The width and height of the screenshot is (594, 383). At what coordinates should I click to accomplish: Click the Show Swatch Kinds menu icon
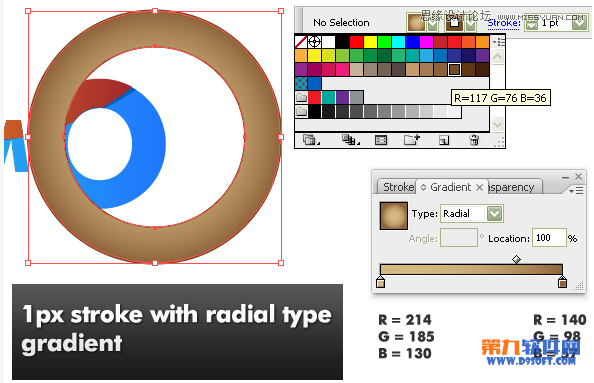pyautogui.click(x=350, y=140)
